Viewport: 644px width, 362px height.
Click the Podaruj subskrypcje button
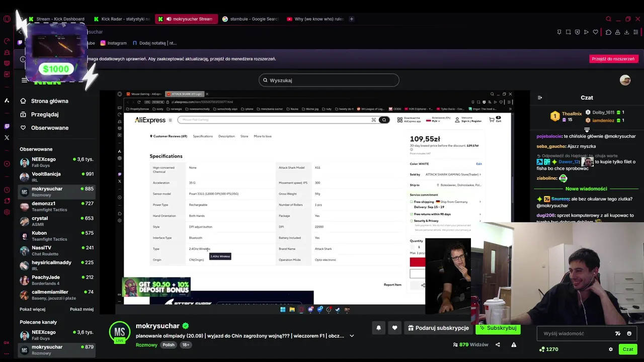coord(438,328)
